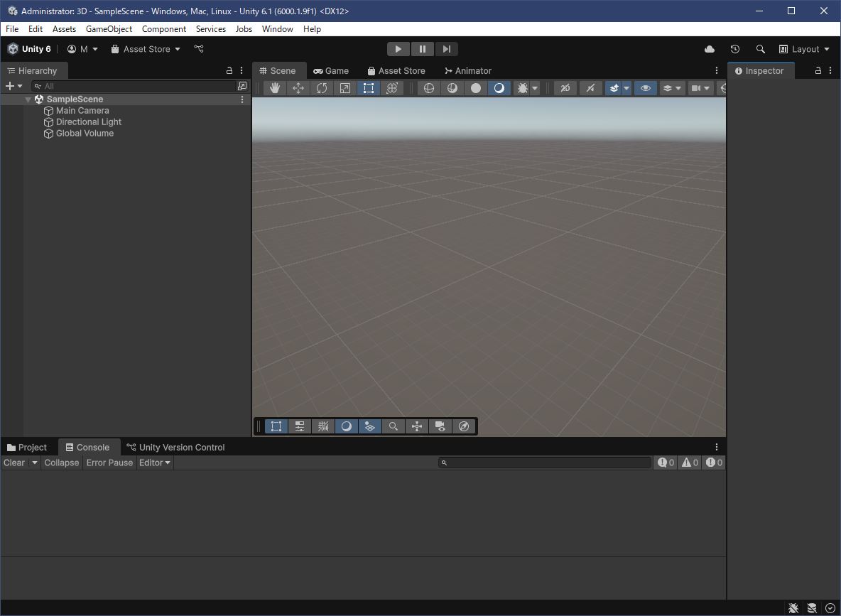Click the compass icon in bottom Scene overlay
841x616 pixels.
point(464,426)
